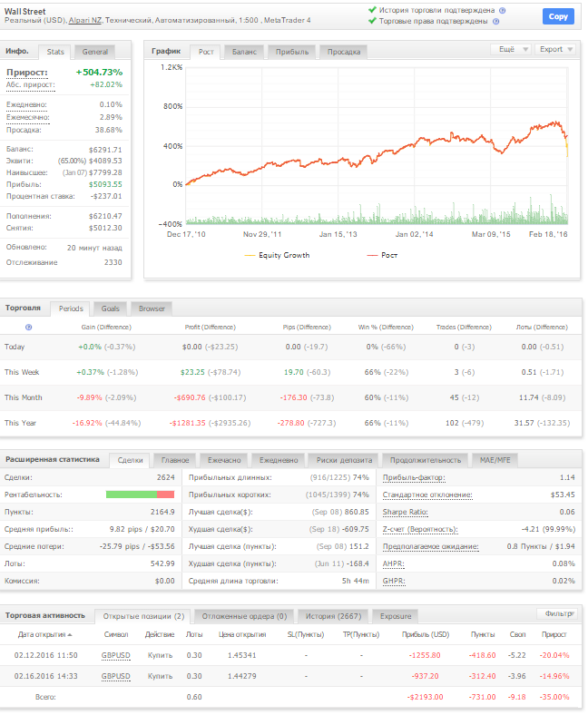Viewport: 588px width, 715px height.
Task: Click the Фильтр button
Action: 558,613
